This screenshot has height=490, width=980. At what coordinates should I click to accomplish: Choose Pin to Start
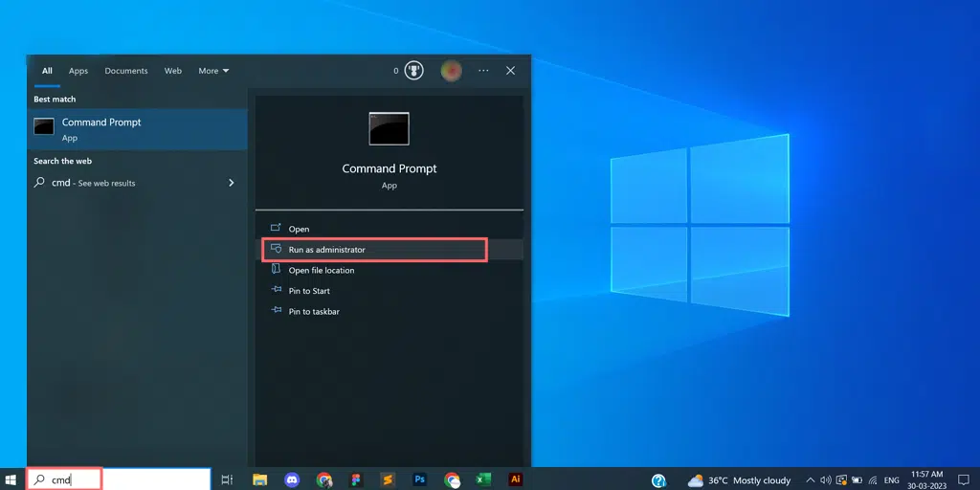coord(308,291)
